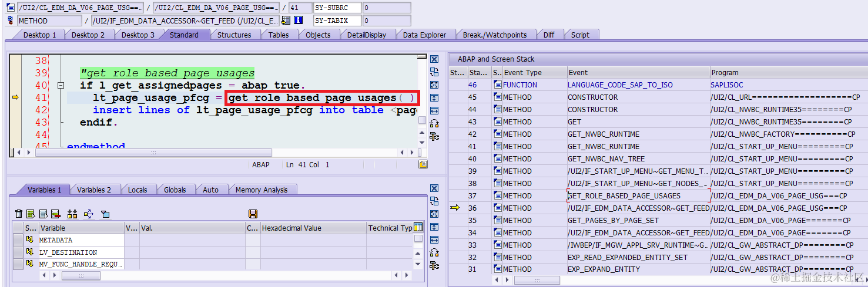The height and width of the screenshot is (287, 868).
Task: Click the Variable column header
Action: click(81, 228)
